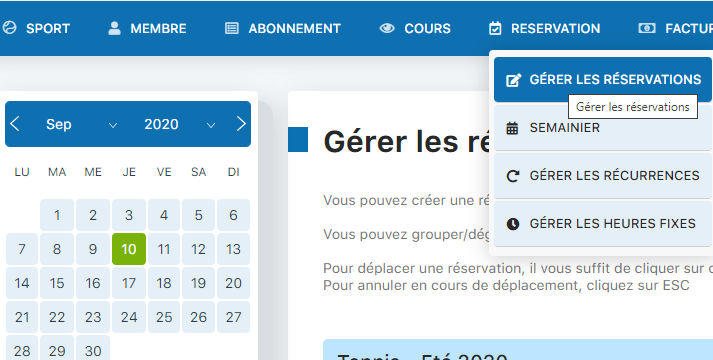Select September 4 in calendar
Screen dimensions: 713x360
pyautogui.click(x=164, y=215)
